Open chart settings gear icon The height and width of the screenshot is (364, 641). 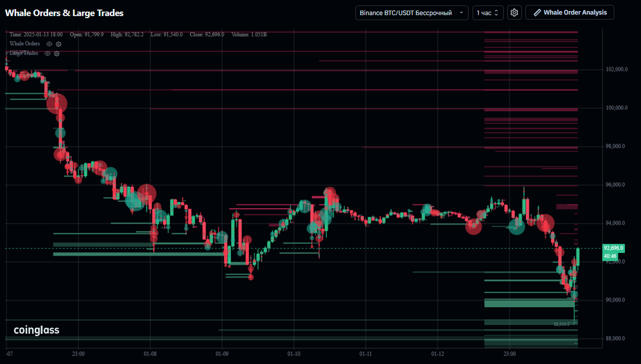(514, 12)
